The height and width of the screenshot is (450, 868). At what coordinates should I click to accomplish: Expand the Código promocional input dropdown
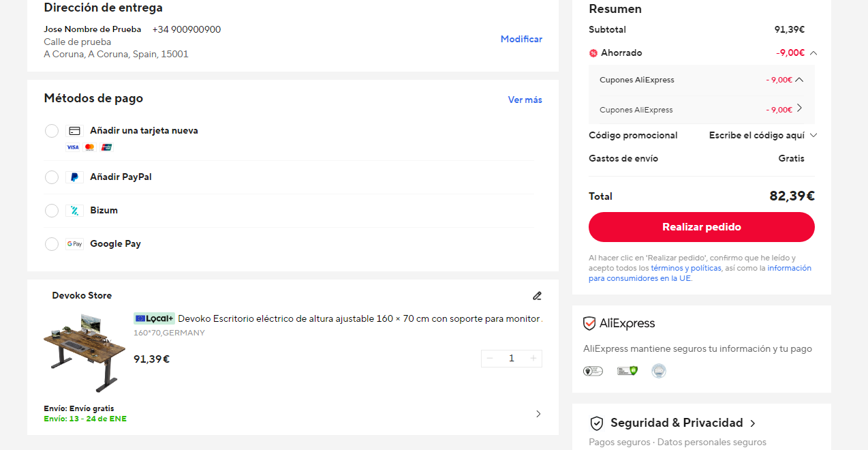[813, 136]
